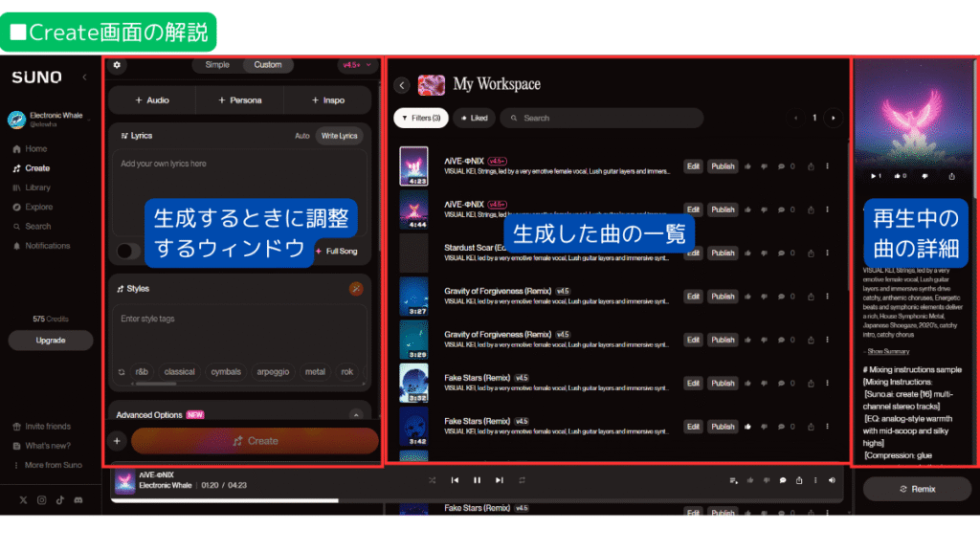Click the workspace Search field
This screenshot has height=551, width=980.
(x=602, y=118)
